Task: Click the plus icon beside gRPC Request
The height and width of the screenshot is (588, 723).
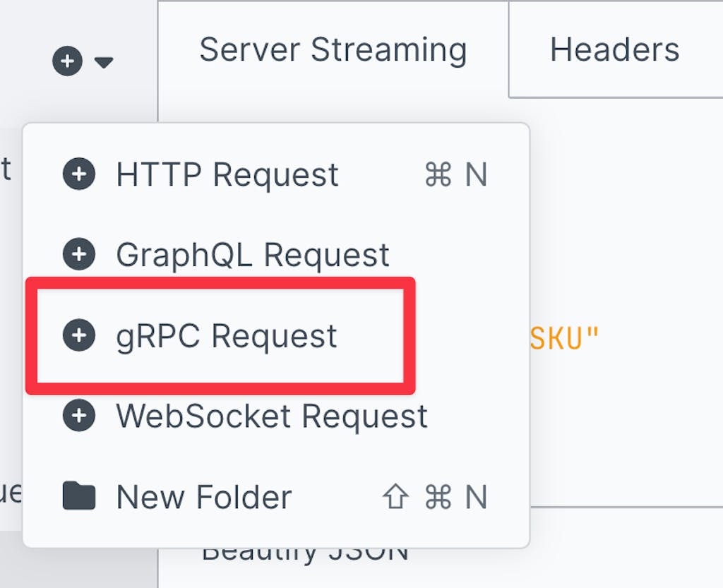Action: coord(79,336)
